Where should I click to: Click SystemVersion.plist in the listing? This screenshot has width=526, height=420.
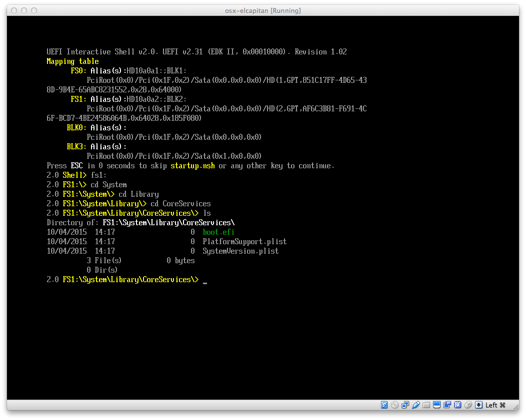pyautogui.click(x=240, y=251)
